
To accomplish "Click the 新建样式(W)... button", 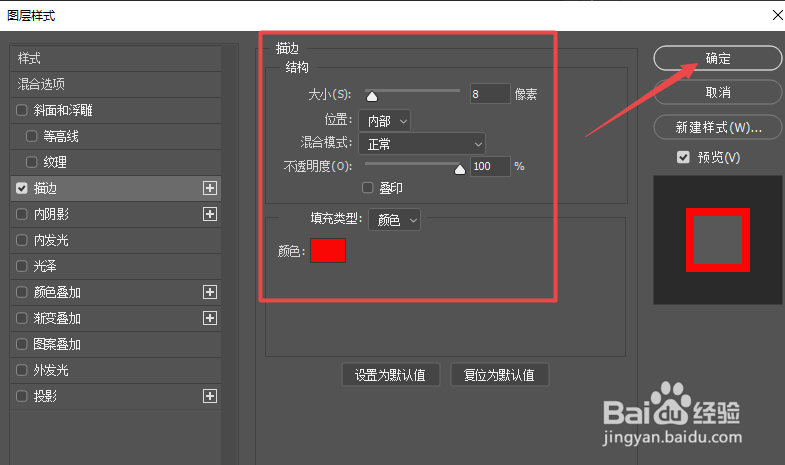I will (717, 127).
